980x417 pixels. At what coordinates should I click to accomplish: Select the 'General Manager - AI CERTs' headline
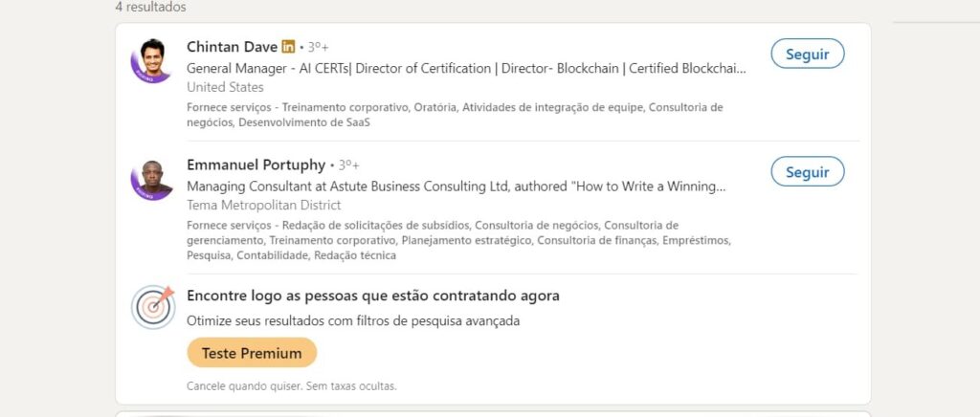pos(466,69)
